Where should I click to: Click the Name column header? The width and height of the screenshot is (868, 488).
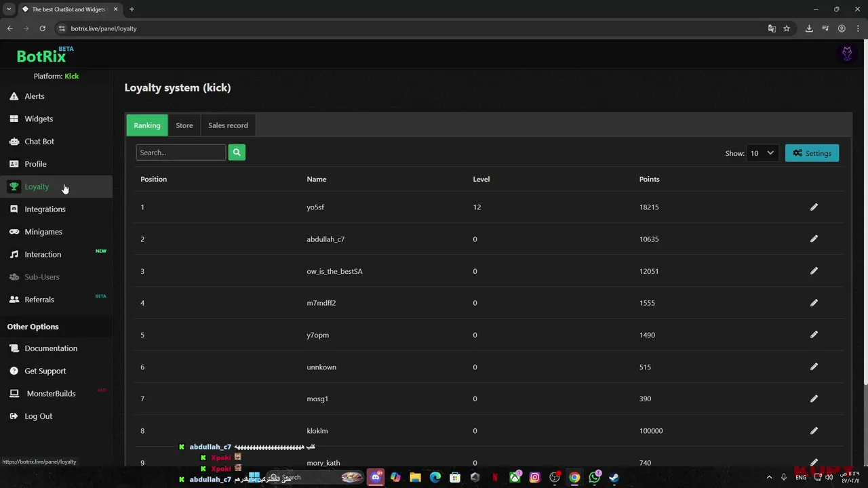pos(316,179)
